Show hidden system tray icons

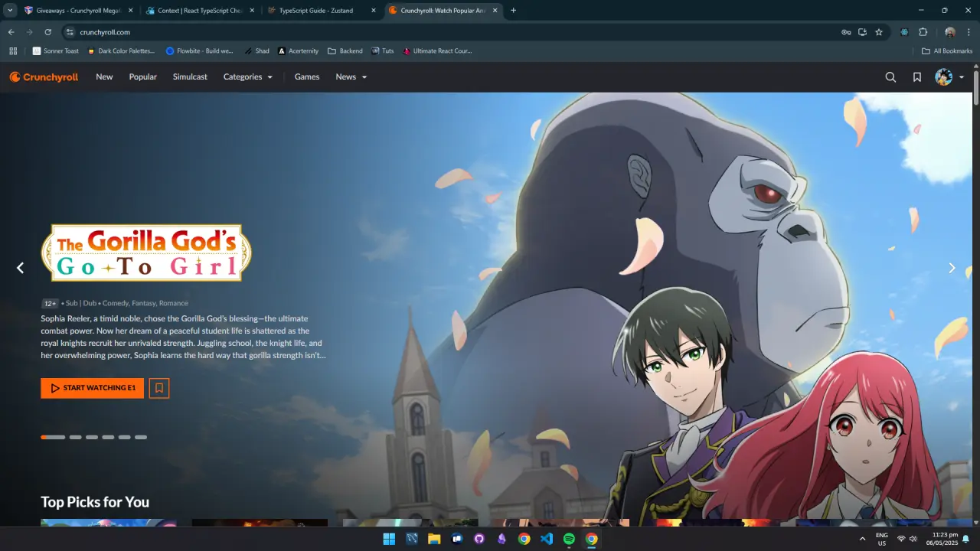[x=863, y=539]
